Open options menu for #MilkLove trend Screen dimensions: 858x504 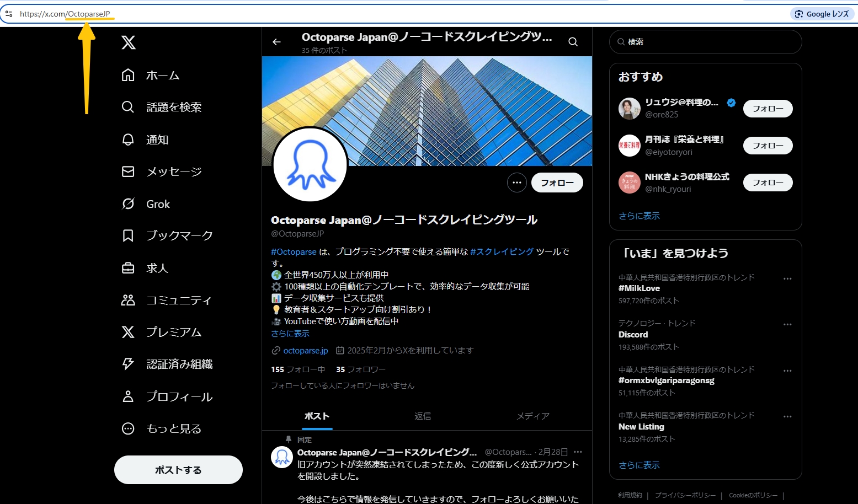(787, 278)
